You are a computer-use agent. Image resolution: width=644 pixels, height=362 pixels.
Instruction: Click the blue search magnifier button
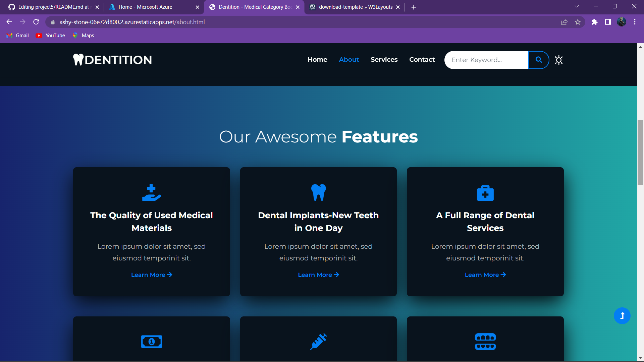click(x=538, y=60)
